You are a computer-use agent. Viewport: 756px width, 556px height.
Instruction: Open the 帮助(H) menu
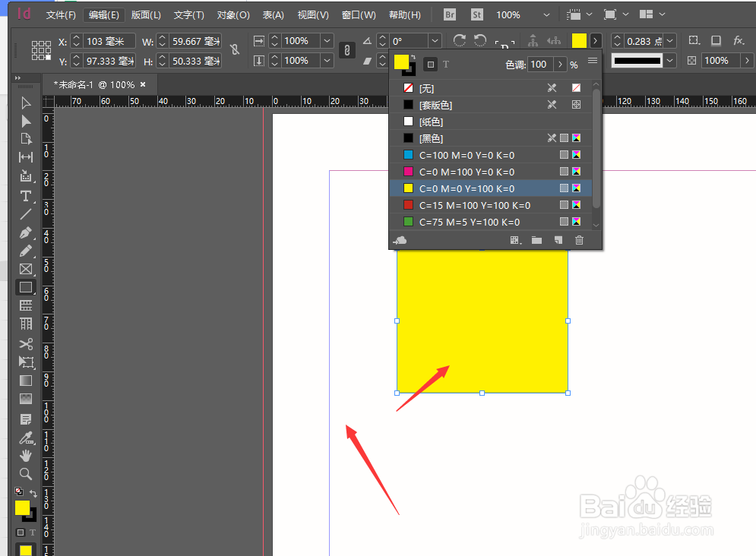point(405,15)
